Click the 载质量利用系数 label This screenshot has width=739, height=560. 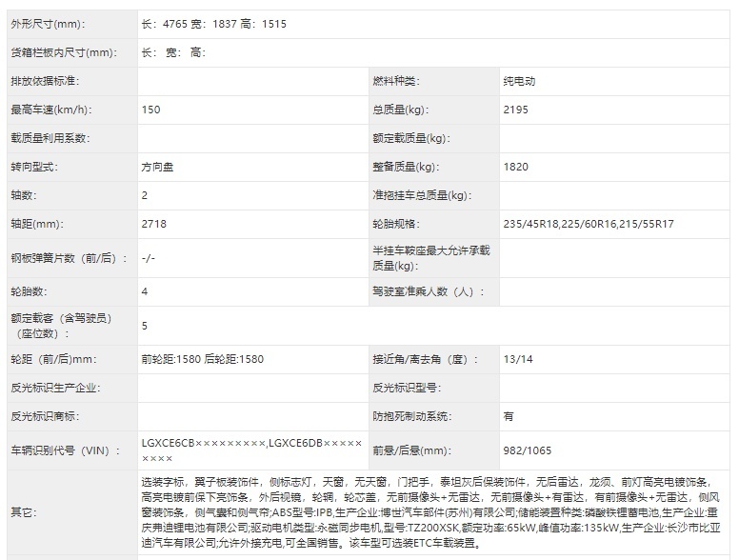(x=50, y=138)
